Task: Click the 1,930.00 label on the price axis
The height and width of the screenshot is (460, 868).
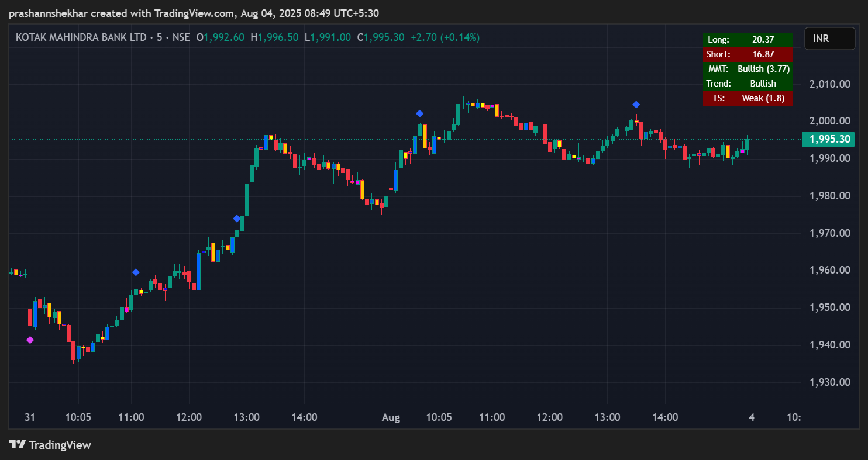Action: coord(829,382)
